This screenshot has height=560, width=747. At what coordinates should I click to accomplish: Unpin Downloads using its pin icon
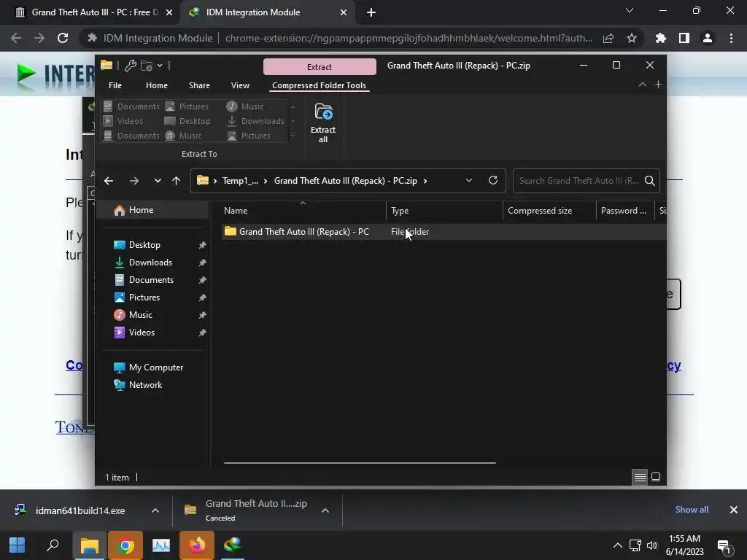click(203, 262)
